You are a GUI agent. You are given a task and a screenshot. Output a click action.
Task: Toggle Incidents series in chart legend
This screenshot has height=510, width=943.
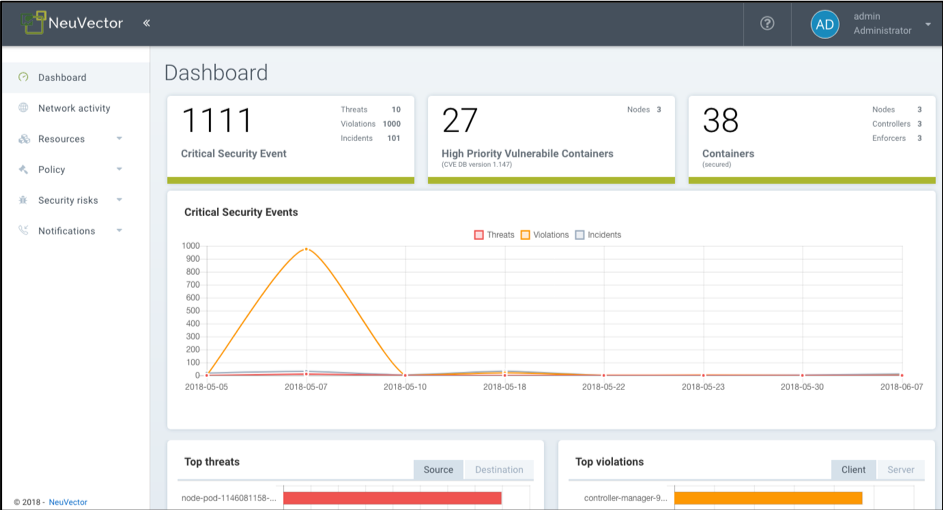pyautogui.click(x=598, y=235)
